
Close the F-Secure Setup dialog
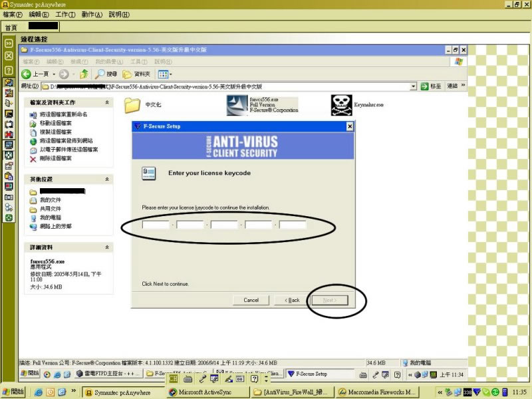tap(350, 126)
